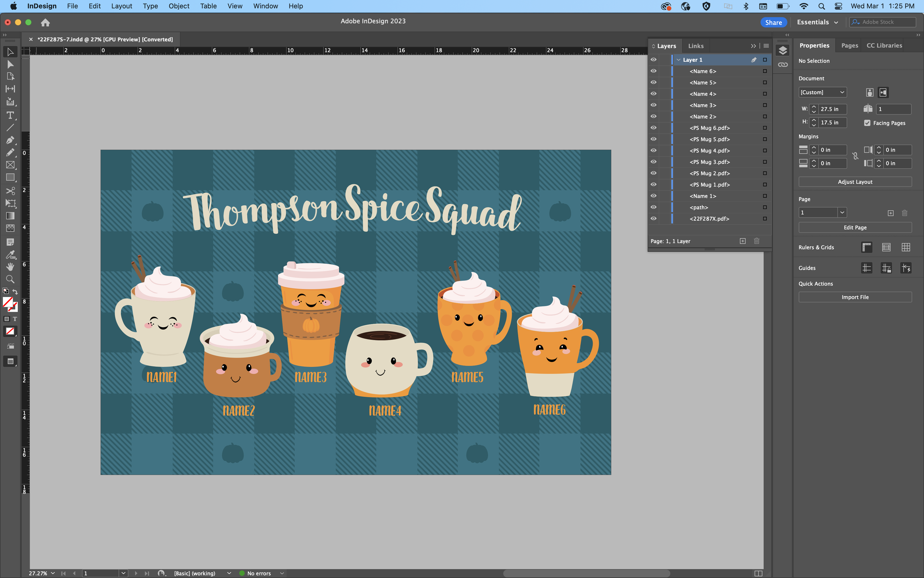The width and height of the screenshot is (924, 578).
Task: Select the Rectangle Frame tool
Action: [10, 165]
